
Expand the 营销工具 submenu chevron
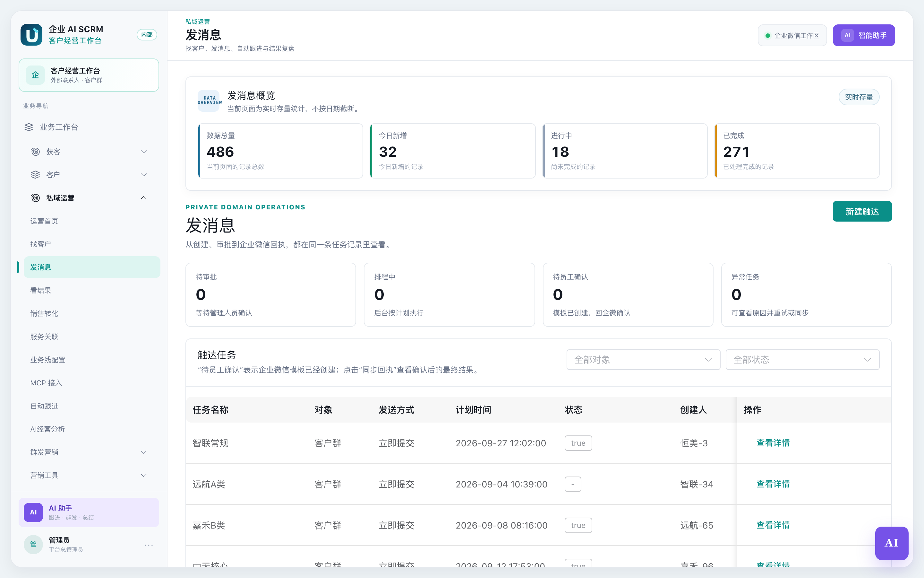pos(143,475)
